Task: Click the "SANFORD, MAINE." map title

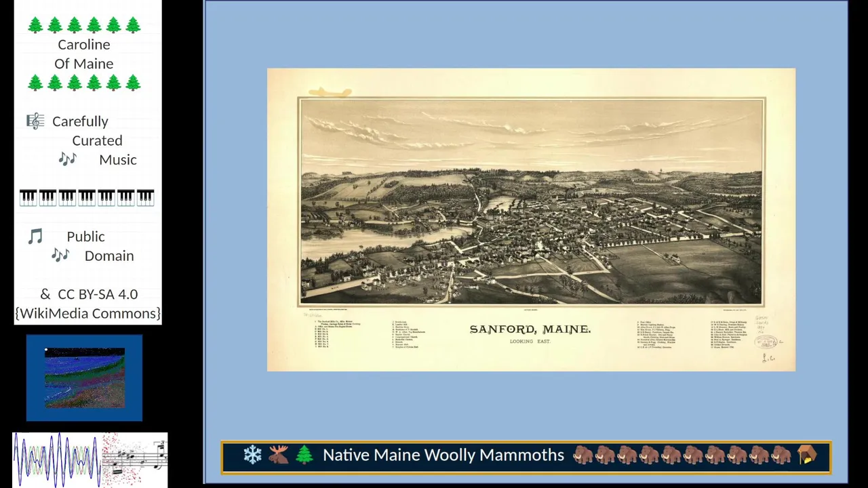Action: pyautogui.click(x=530, y=329)
